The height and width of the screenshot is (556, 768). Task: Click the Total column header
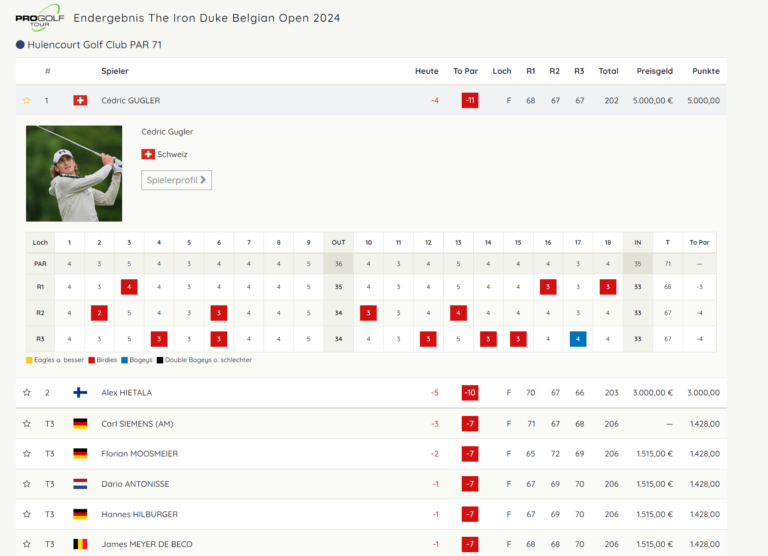tap(608, 71)
